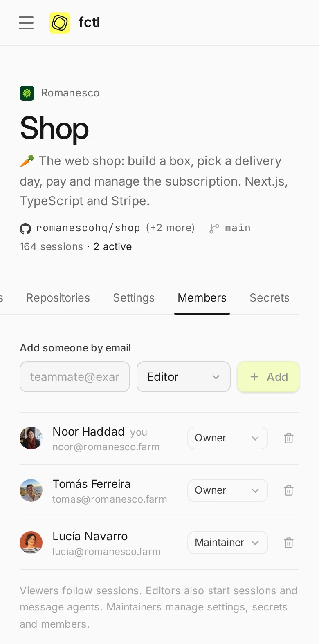Change Lucía Navarro's Maintainer role dropdown
This screenshot has width=319, height=644.
[228, 543]
